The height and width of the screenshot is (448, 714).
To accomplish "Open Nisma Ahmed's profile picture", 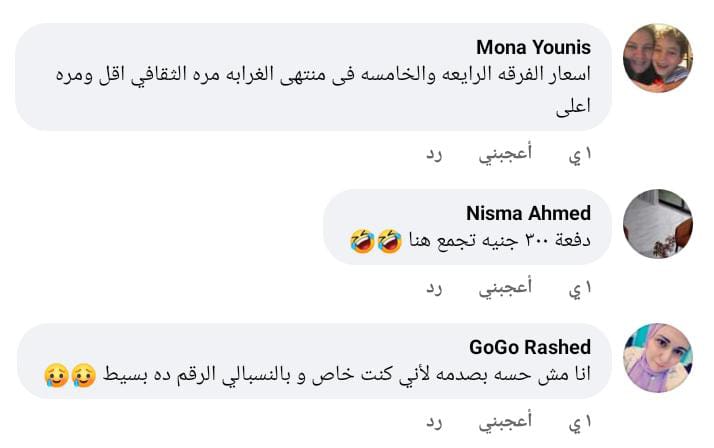I will point(657,224).
